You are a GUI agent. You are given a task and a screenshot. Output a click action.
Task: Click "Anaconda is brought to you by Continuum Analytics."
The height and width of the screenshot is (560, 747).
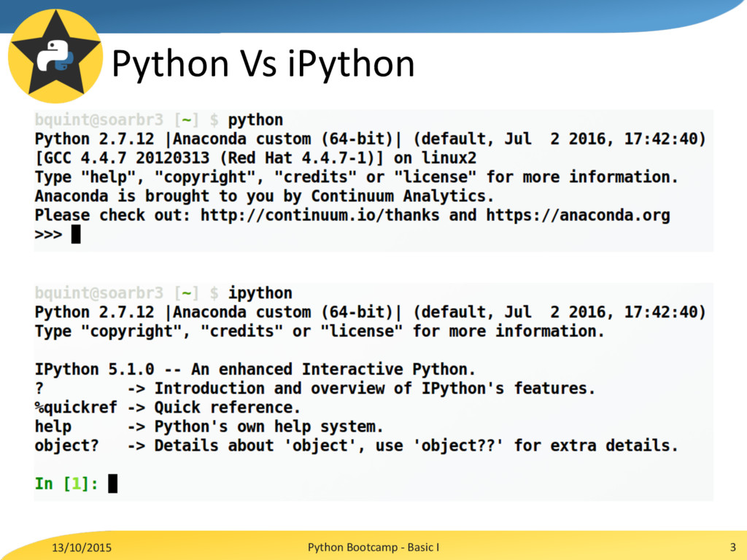tap(264, 196)
